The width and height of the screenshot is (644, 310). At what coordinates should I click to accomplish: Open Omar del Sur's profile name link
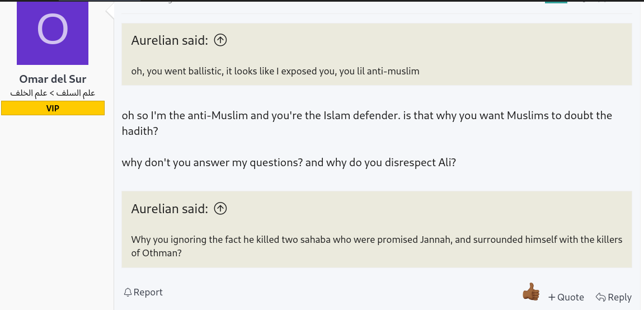click(x=53, y=78)
